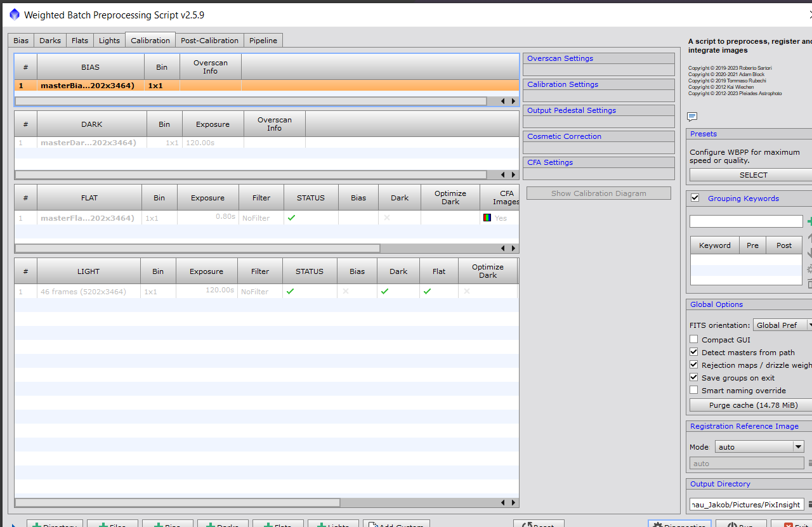Expand the Cosmetic Correction section
This screenshot has width=812, height=527.
599,136
